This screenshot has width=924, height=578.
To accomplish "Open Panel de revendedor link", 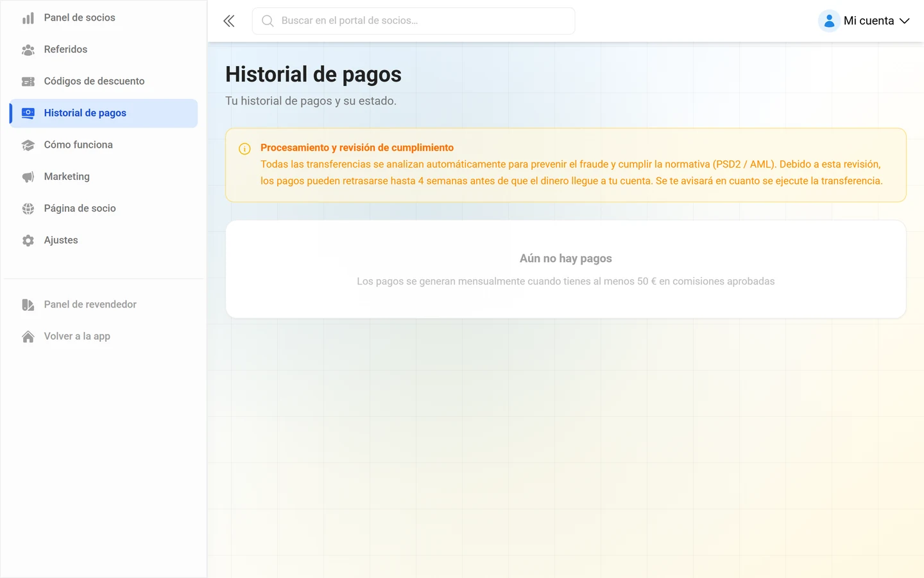I will tap(103, 304).
